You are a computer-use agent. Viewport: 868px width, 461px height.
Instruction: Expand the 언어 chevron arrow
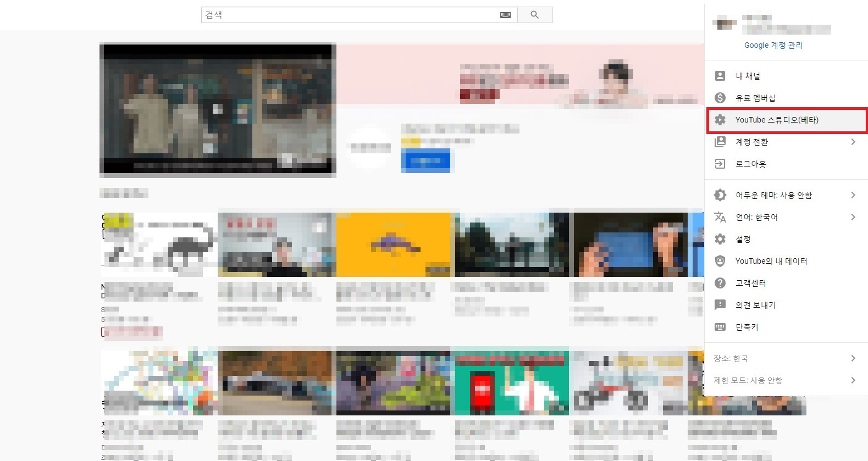pyautogui.click(x=853, y=217)
